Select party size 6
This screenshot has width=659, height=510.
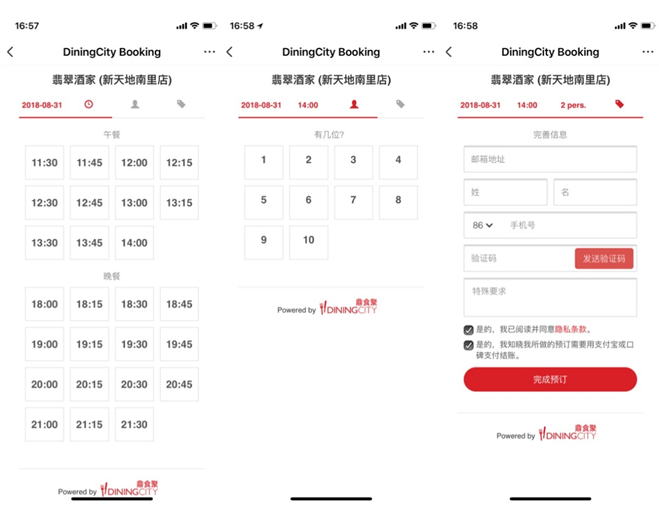pyautogui.click(x=308, y=203)
